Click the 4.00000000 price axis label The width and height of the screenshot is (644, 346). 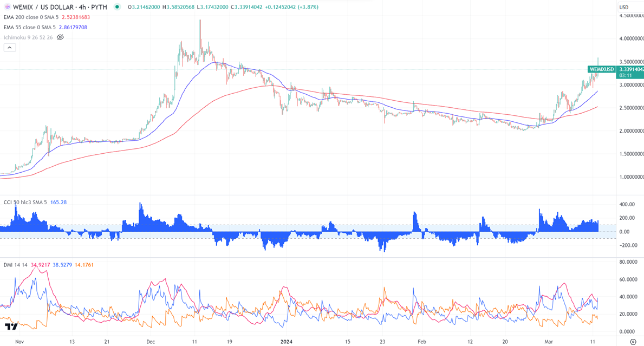coord(631,39)
